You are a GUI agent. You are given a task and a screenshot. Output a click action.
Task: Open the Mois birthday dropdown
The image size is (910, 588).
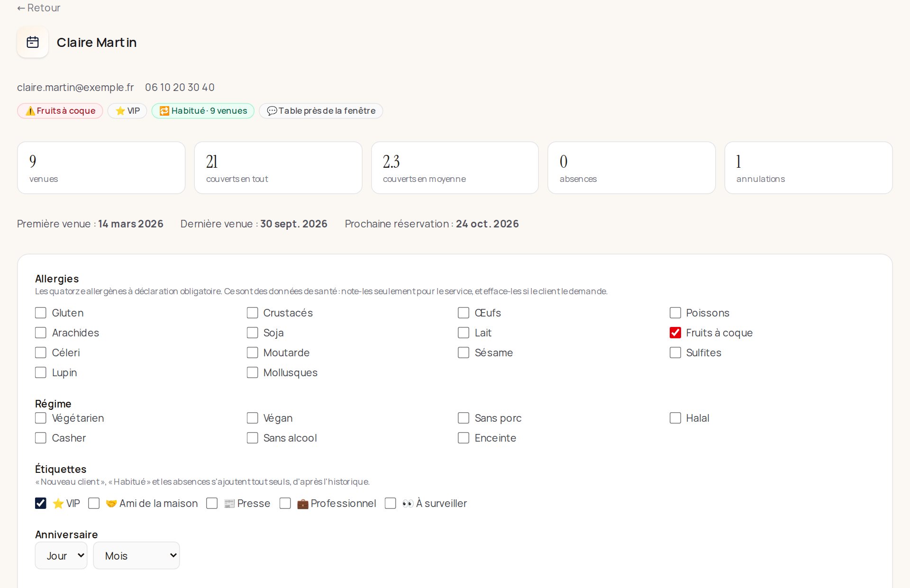136,555
